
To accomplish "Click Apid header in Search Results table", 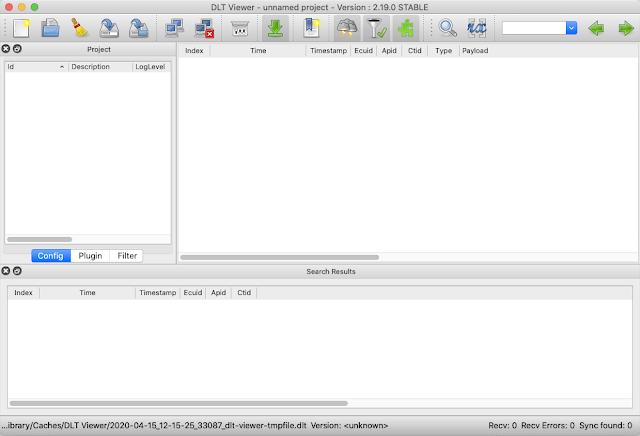I will pos(218,293).
